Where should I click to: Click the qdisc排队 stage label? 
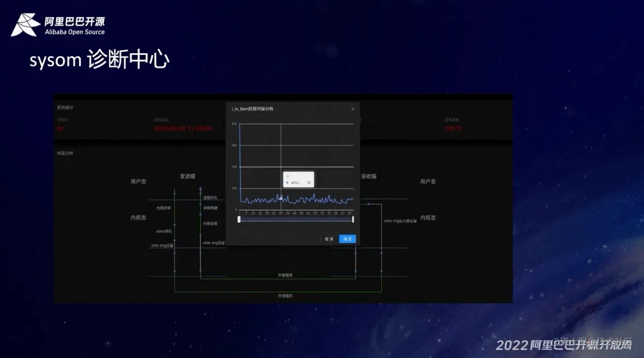point(164,231)
